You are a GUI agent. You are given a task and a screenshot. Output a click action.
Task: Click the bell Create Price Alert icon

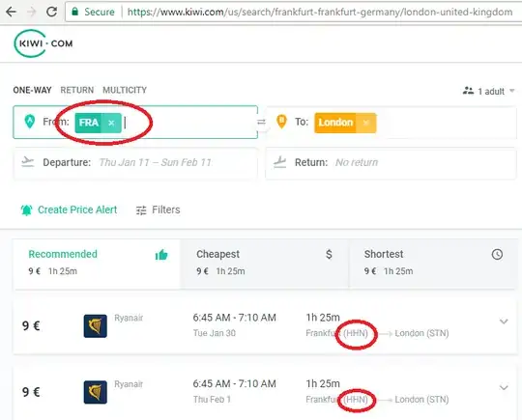(x=27, y=210)
